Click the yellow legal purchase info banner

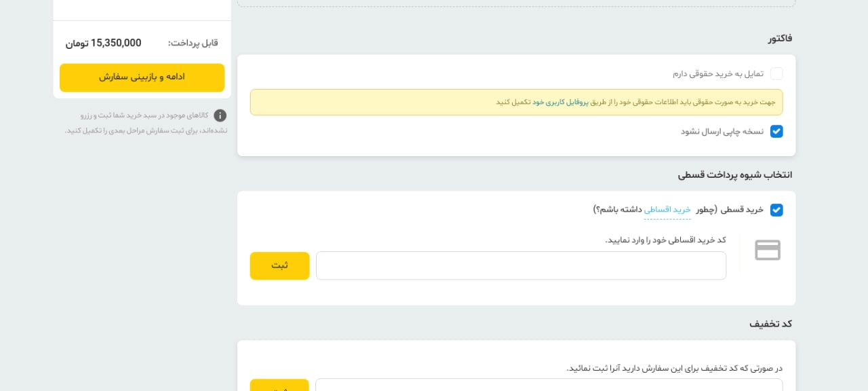point(516,102)
